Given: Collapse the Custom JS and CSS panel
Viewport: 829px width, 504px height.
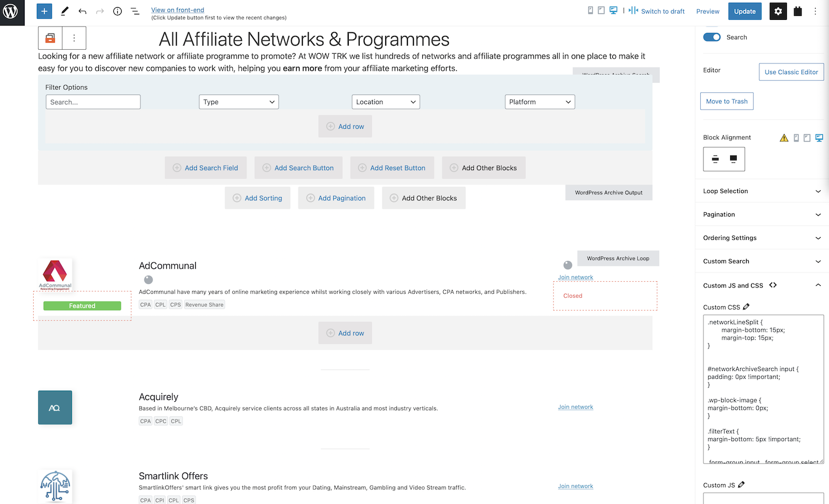Looking at the screenshot, I should coord(818,285).
